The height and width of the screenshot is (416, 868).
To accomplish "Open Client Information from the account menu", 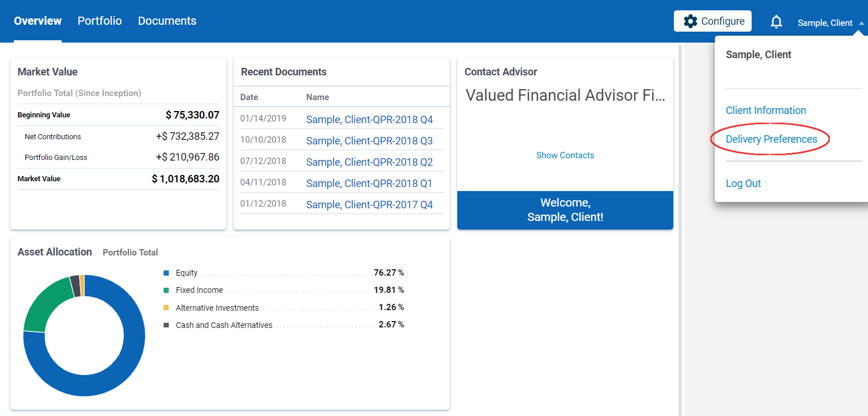I will [765, 110].
